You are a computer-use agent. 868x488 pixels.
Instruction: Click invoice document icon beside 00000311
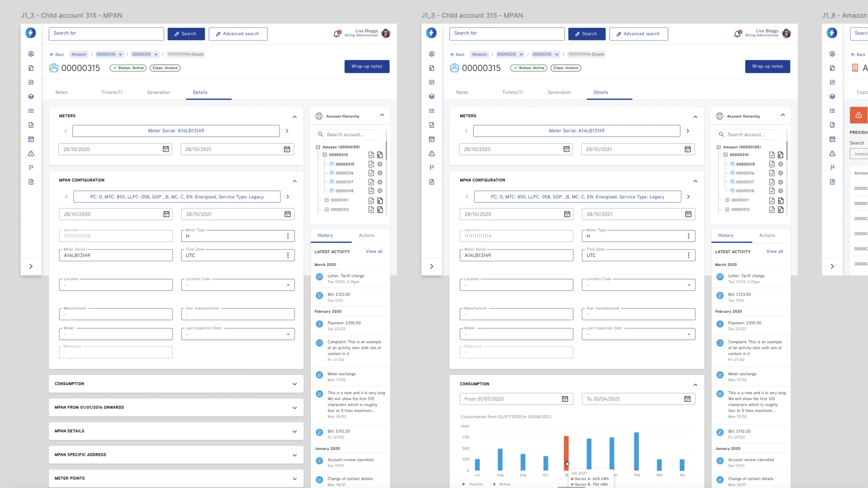pos(380,200)
